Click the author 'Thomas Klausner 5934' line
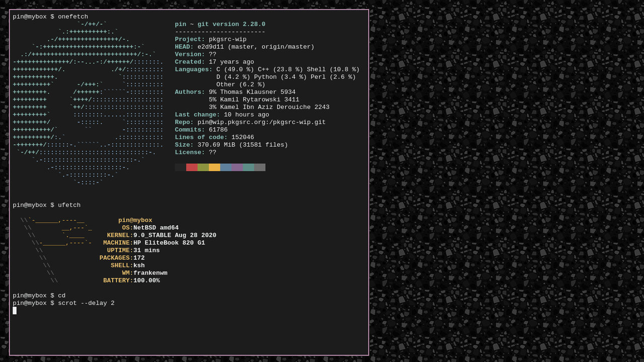Viewport: 644px width, 362px height. point(235,92)
